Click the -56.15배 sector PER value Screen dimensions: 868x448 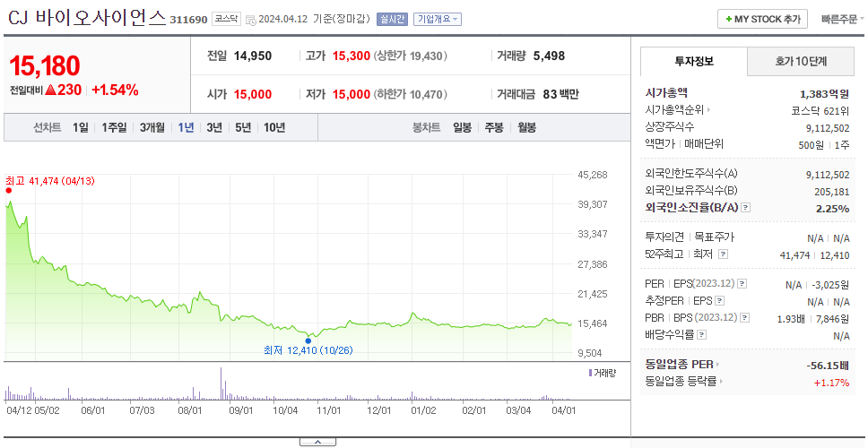click(x=829, y=366)
